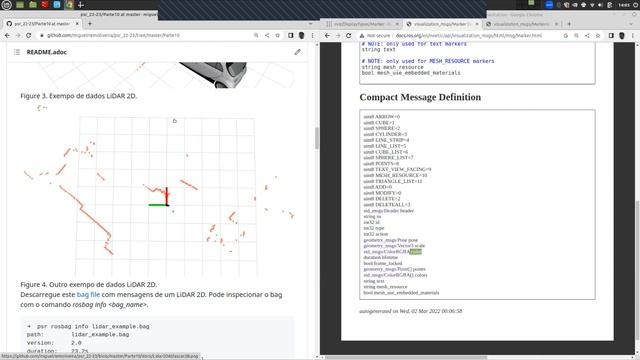The width and height of the screenshot is (640, 360).
Task: Go back in the ROS docs window
Action: click(x=327, y=36)
